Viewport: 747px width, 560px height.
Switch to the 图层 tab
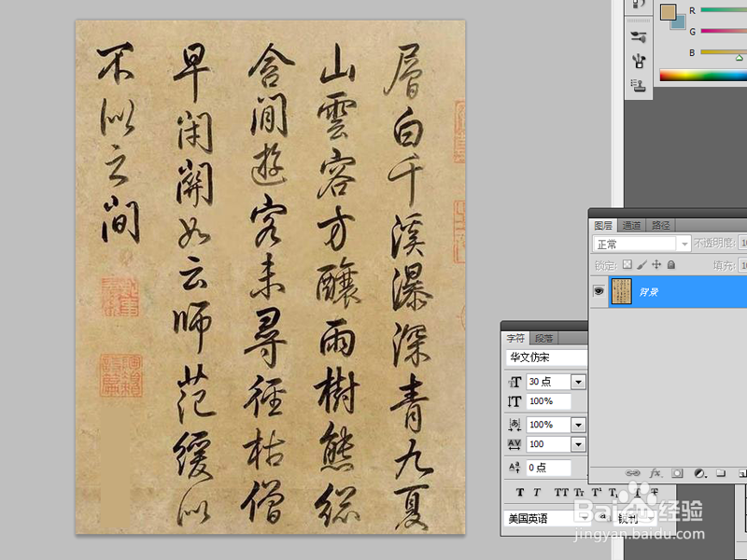click(603, 225)
